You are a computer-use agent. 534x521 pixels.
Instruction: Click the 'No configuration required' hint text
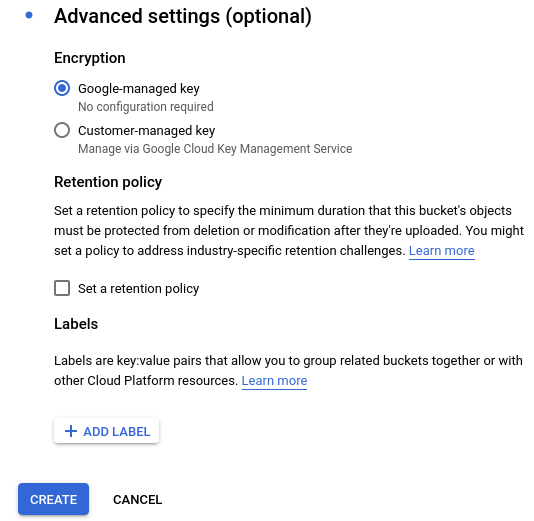coord(146,107)
